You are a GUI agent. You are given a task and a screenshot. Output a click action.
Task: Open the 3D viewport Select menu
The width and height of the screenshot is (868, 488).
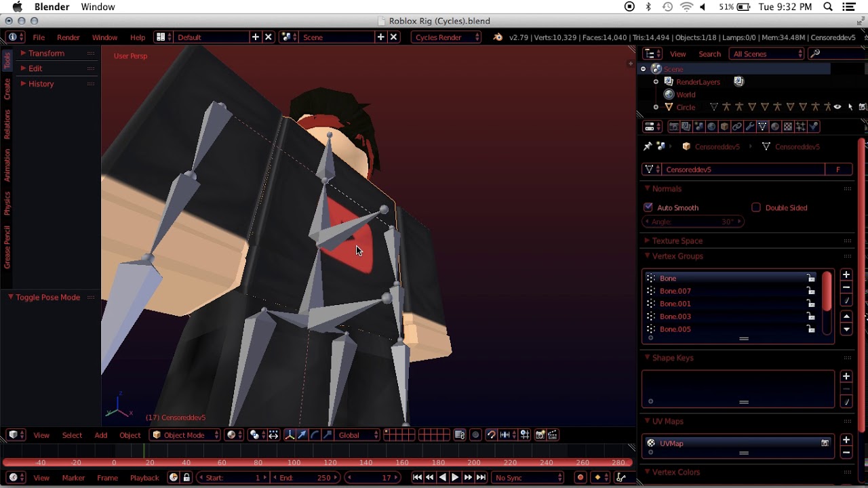pos(72,435)
